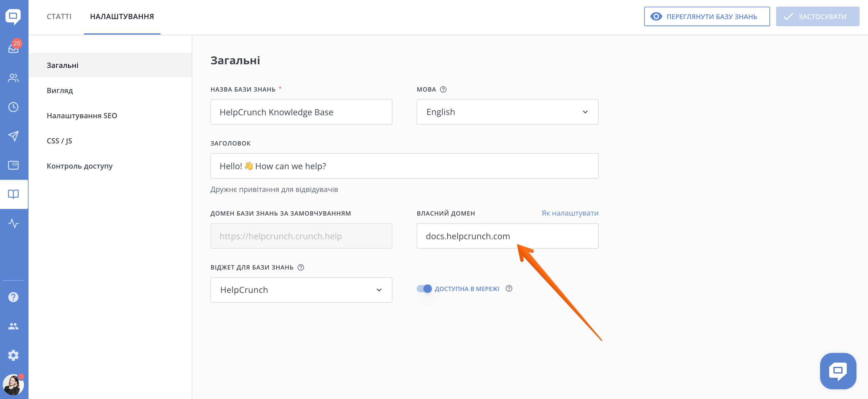Switch to the 'Статті' tab
Screen dimensions: 868x399
click(59, 16)
